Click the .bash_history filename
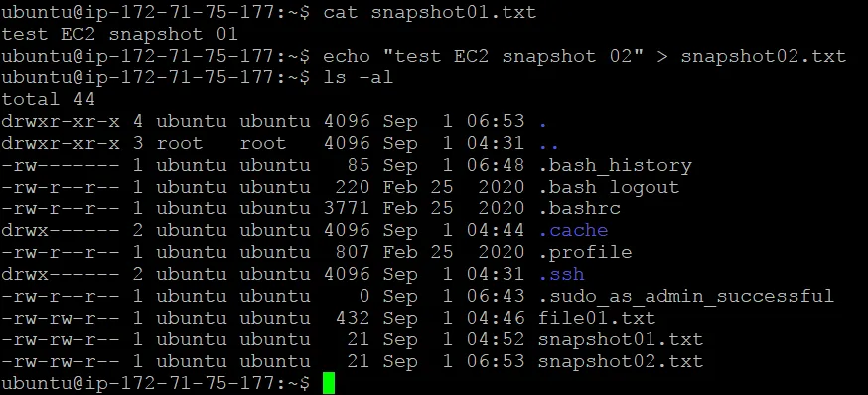868x395 pixels. (616, 166)
